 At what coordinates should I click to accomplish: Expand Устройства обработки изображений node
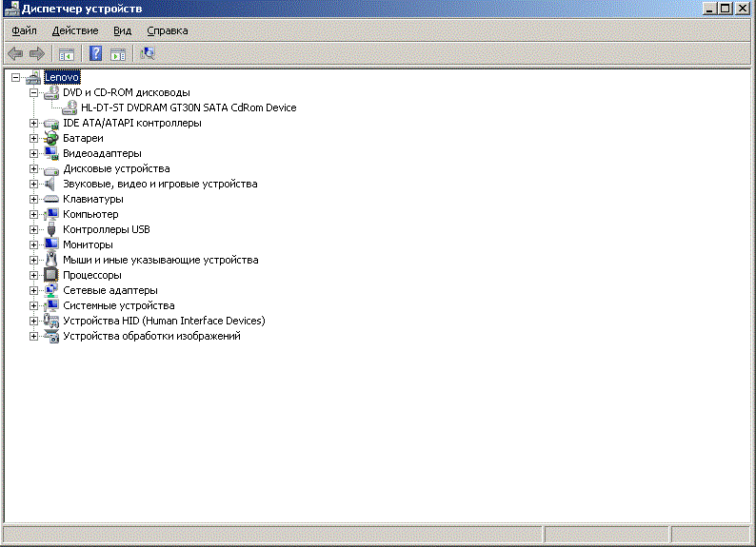33,336
